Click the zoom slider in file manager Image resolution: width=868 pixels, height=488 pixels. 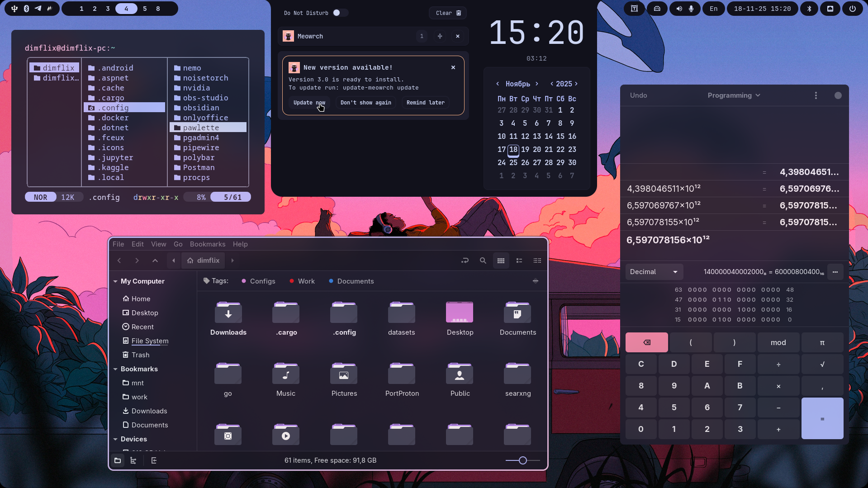(x=522, y=460)
